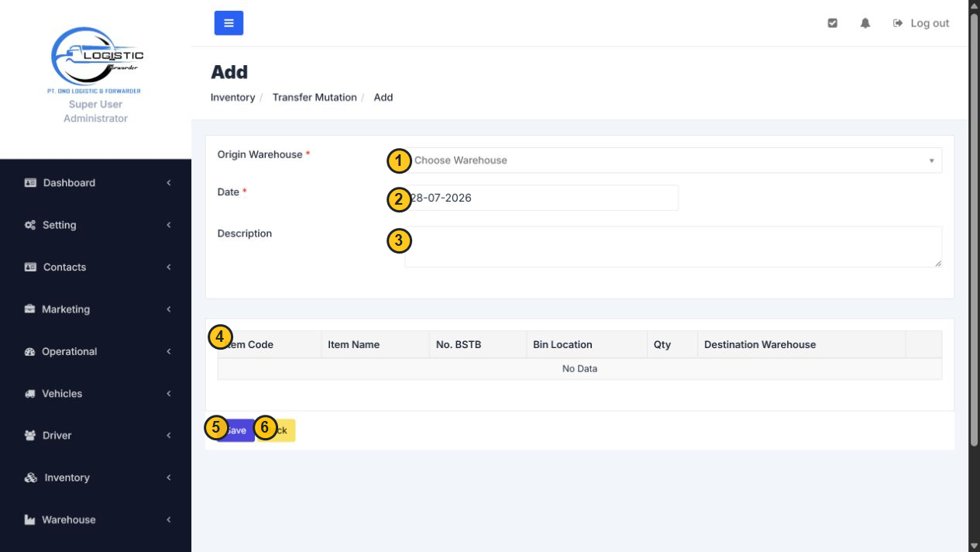The width and height of the screenshot is (980, 552).
Task: Open the Warehouse sidebar menu
Action: 95,519
